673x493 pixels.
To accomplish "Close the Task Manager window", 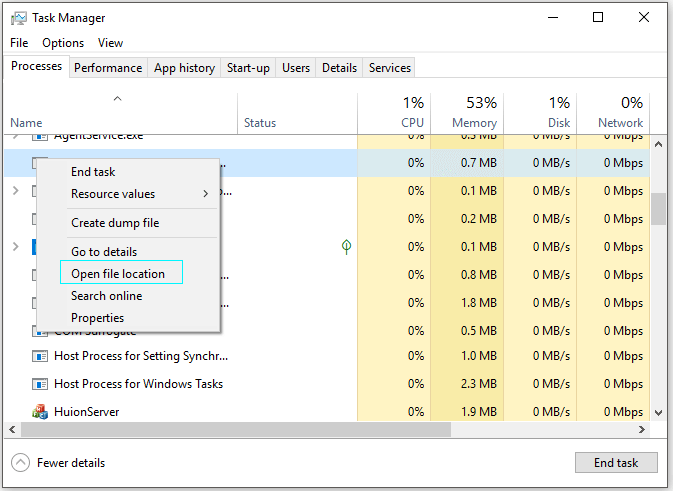I will tap(644, 18).
